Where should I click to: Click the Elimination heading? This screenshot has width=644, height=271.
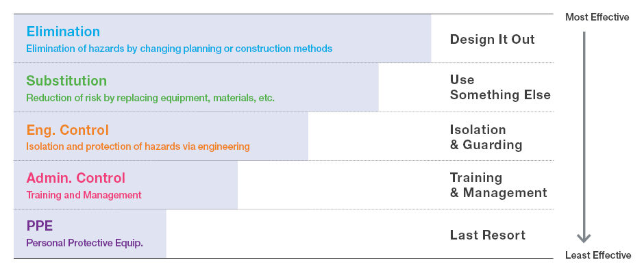point(63,31)
